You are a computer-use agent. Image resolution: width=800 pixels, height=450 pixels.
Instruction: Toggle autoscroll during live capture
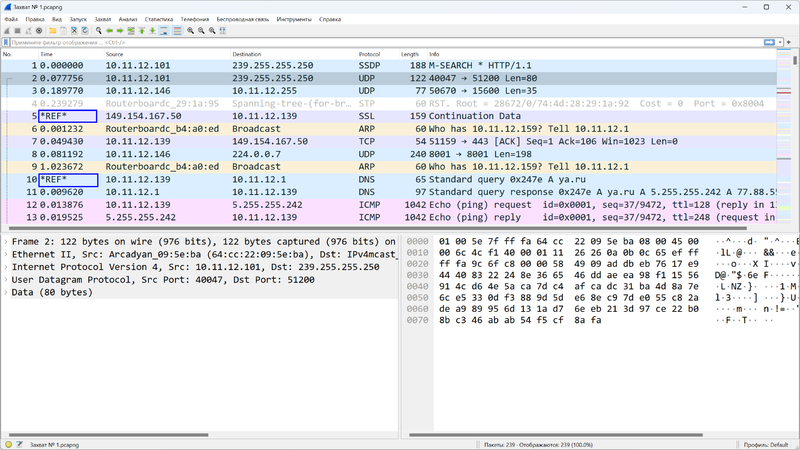[164, 31]
